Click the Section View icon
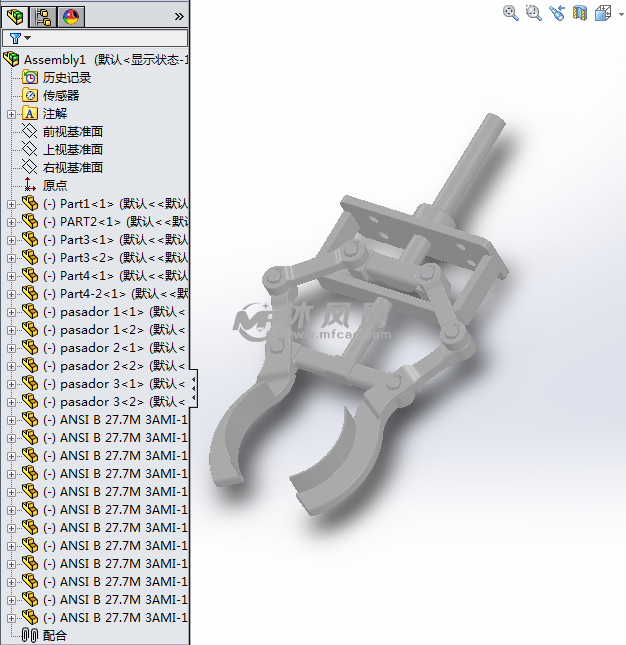 (580, 13)
